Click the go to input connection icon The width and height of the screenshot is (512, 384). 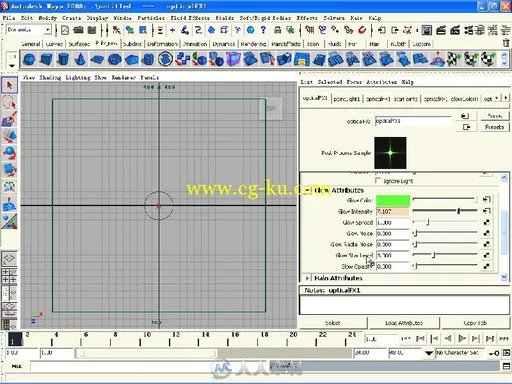click(465, 116)
